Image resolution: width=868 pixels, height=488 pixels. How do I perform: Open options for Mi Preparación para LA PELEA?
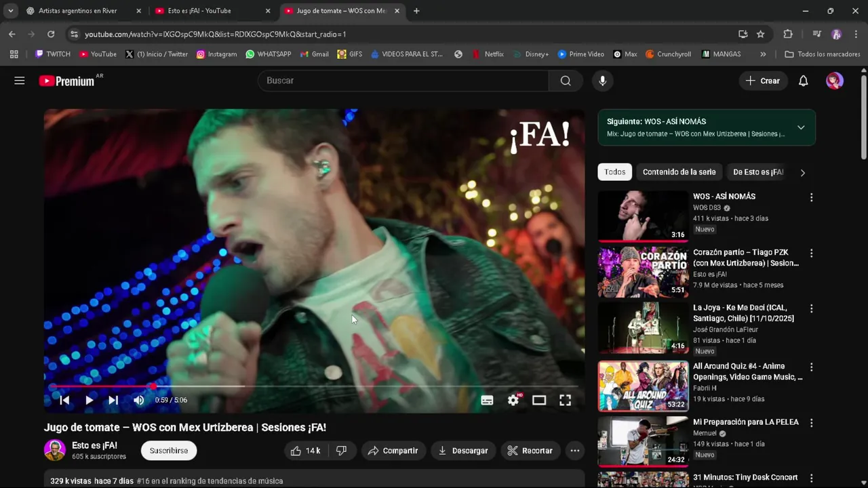pos(811,423)
